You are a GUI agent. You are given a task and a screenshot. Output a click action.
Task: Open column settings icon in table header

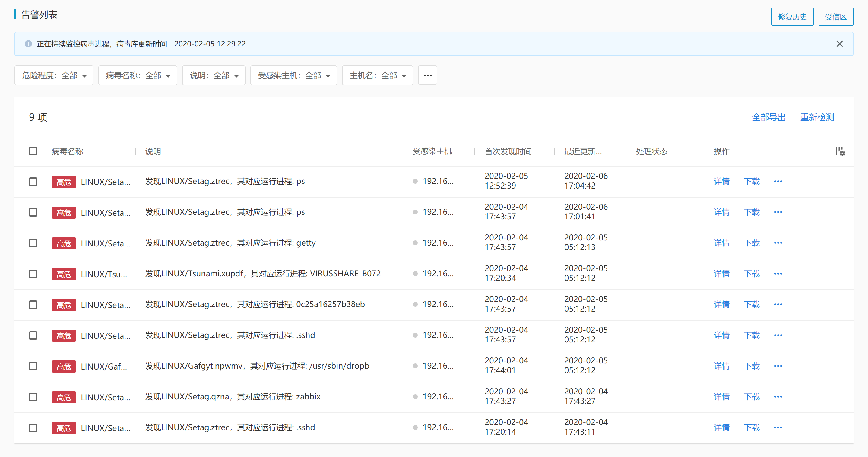840,151
